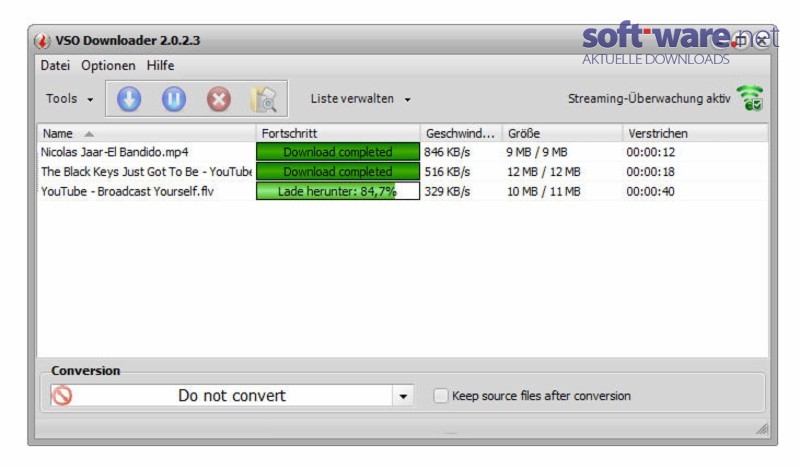Open the Hilfe menu
The height and width of the screenshot is (469, 800).
[x=160, y=65]
